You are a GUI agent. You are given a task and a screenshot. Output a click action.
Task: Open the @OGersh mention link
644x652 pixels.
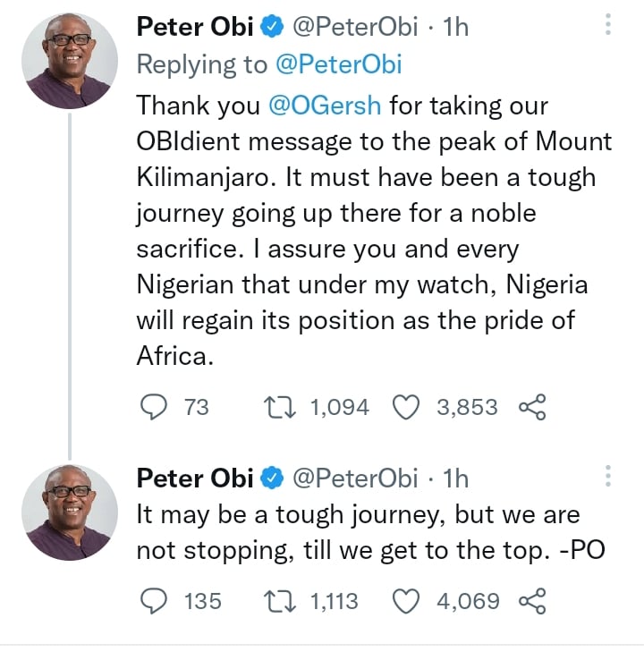coord(325,105)
